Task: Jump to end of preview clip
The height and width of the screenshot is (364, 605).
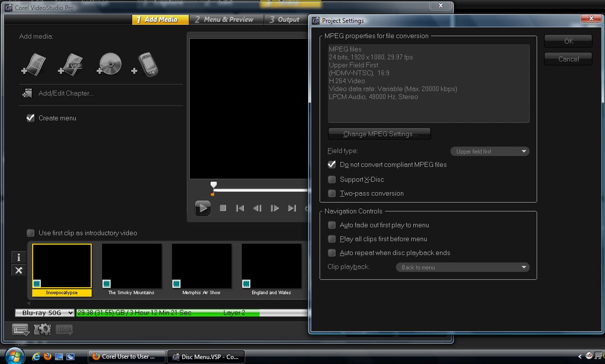Action: click(292, 208)
